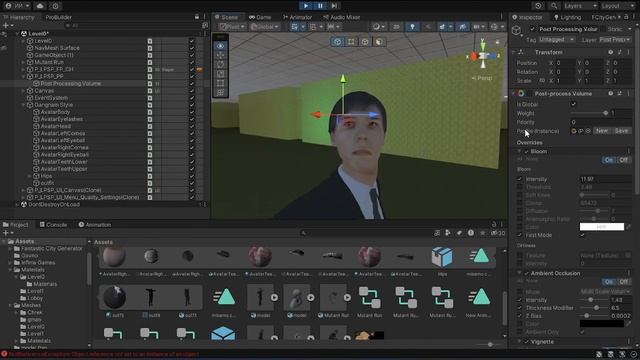Select NavMesh Surface in Hierarchy
The image size is (640, 360).
57,48
